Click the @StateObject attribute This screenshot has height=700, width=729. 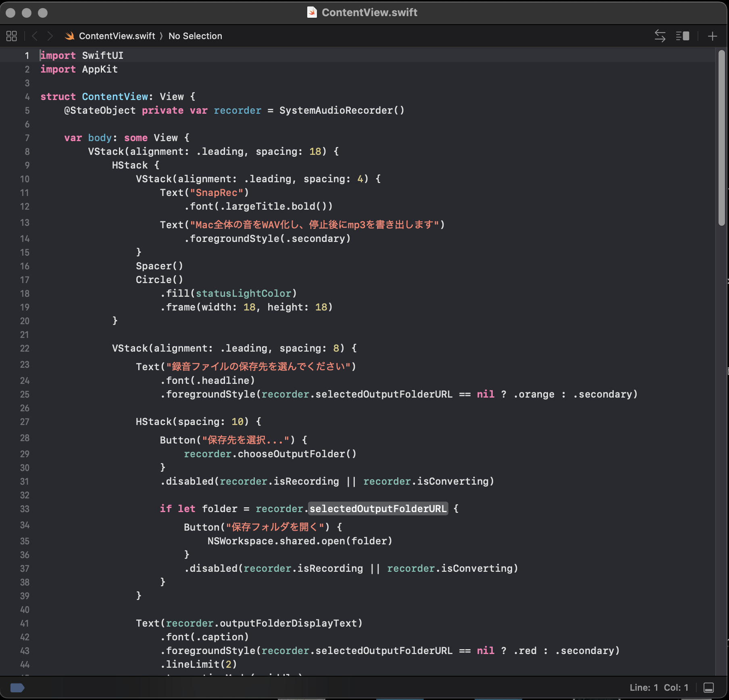(100, 110)
